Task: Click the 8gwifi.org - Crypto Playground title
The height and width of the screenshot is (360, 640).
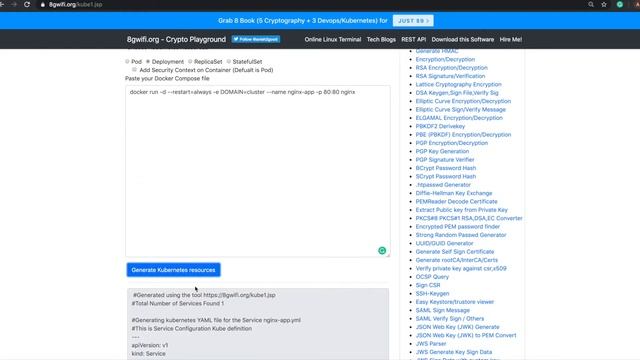Action: (176, 40)
